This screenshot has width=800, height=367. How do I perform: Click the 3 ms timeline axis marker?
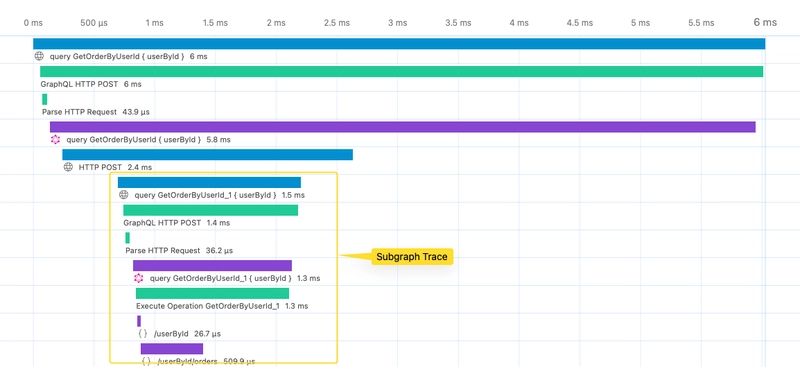[397, 23]
